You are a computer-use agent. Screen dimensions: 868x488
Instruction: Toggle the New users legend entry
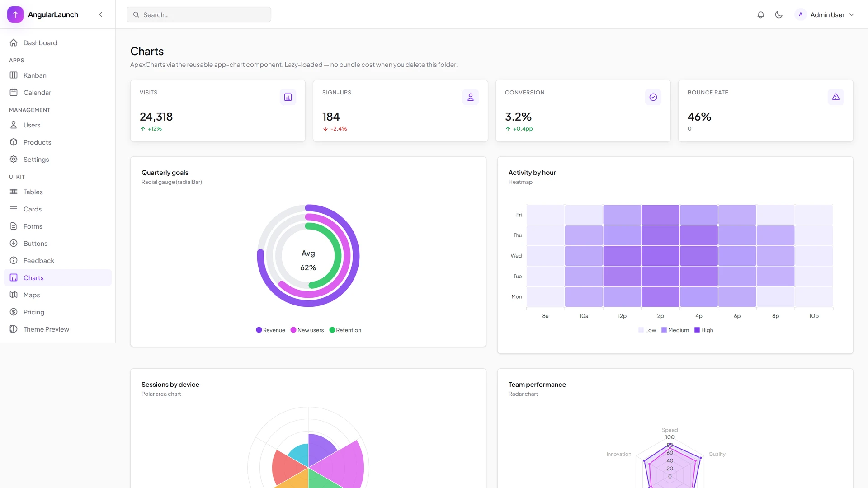[x=307, y=330]
